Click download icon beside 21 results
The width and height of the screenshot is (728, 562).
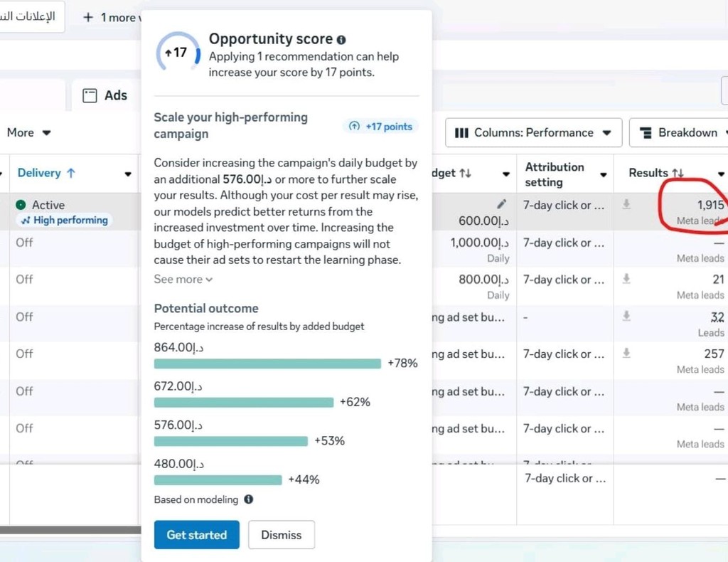point(626,280)
